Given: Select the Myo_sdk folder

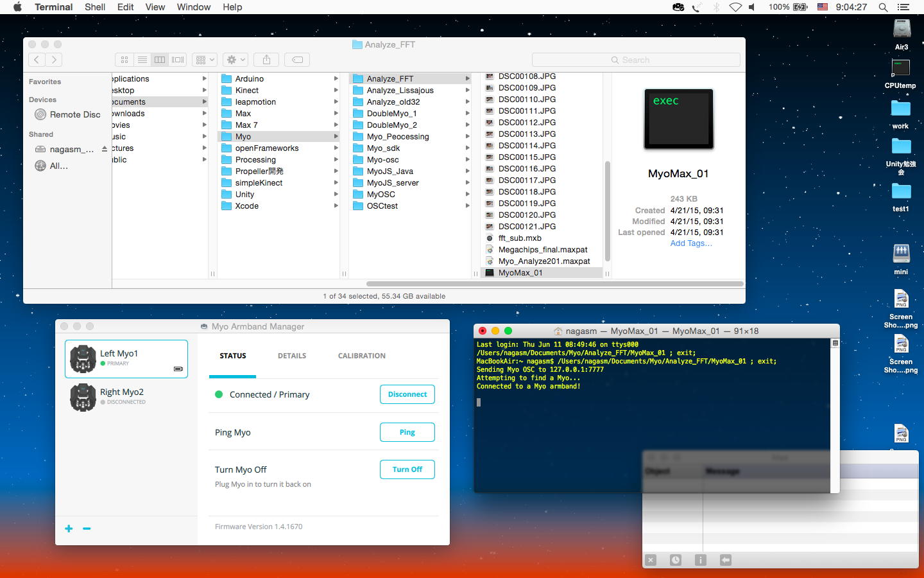Looking at the screenshot, I should [410, 148].
